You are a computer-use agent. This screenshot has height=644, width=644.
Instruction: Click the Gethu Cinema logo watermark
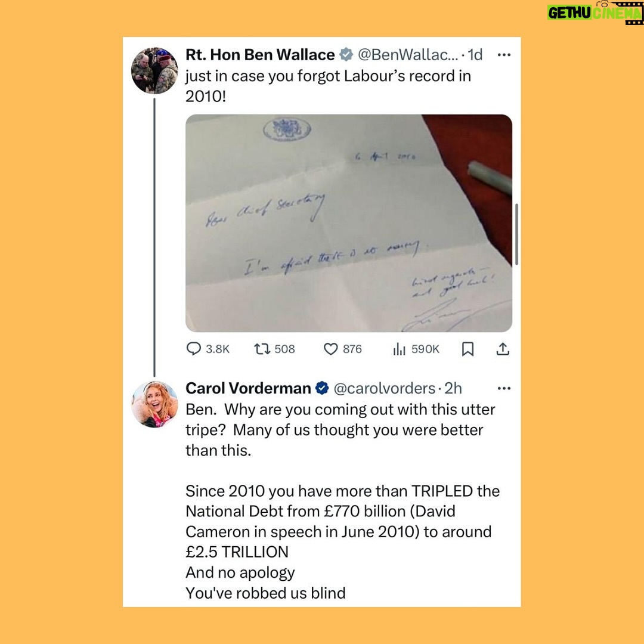point(595,13)
